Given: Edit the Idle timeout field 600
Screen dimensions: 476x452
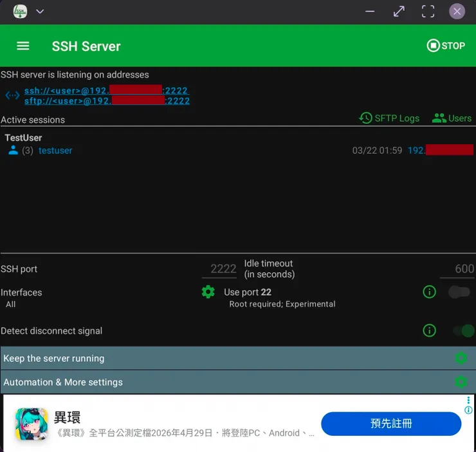Looking at the screenshot, I should [x=457, y=269].
